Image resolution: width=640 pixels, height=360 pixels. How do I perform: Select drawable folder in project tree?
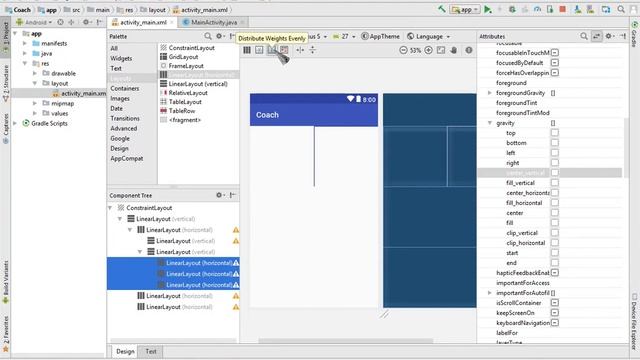click(x=63, y=73)
